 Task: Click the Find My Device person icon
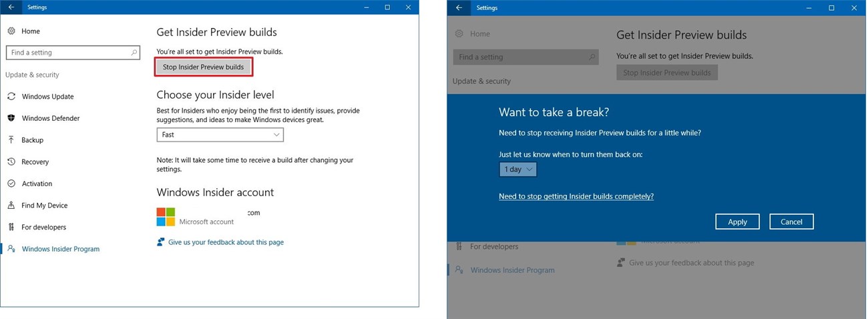coord(11,206)
